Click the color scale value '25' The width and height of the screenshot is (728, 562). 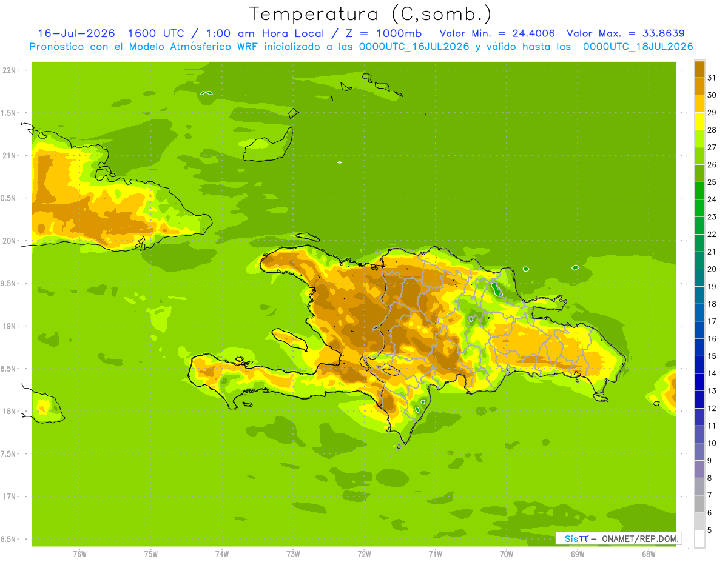(712, 182)
